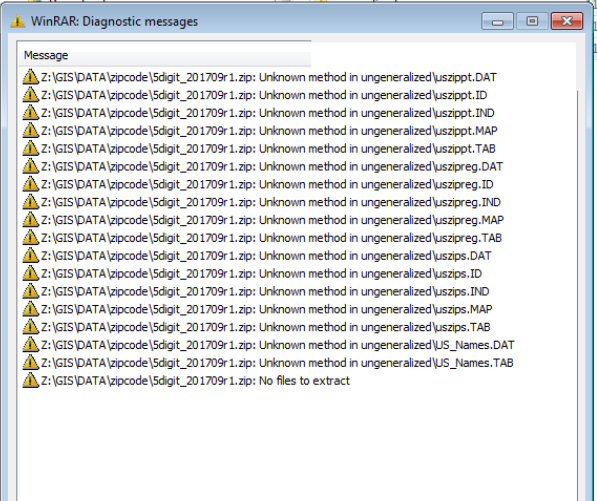
Task: Click warning icon for uszippt.MAP row
Action: 30,131
